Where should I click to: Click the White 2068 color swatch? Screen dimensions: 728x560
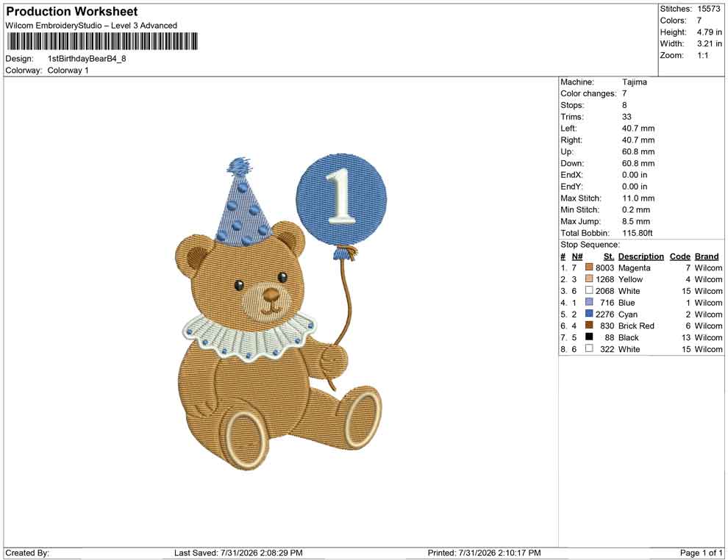point(589,290)
